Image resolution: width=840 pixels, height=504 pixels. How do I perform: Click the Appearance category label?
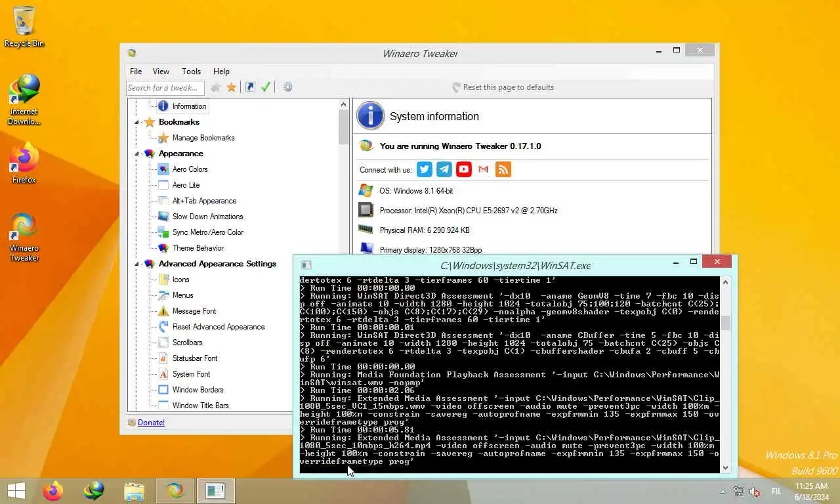[x=180, y=154]
